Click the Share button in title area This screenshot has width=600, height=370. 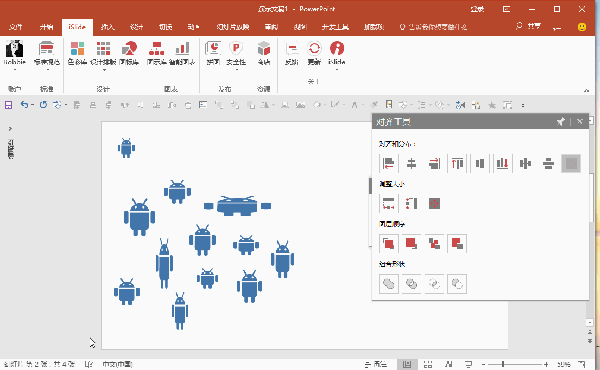528,26
